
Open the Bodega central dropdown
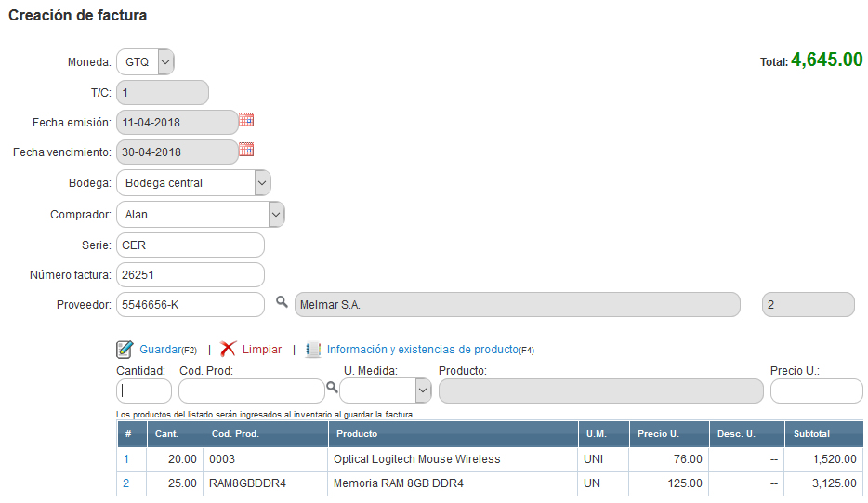262,183
